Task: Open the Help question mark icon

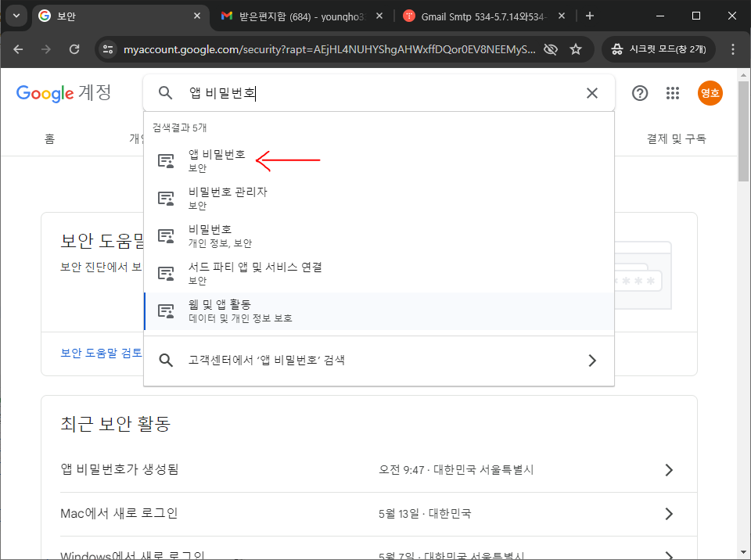Action: 639,93
